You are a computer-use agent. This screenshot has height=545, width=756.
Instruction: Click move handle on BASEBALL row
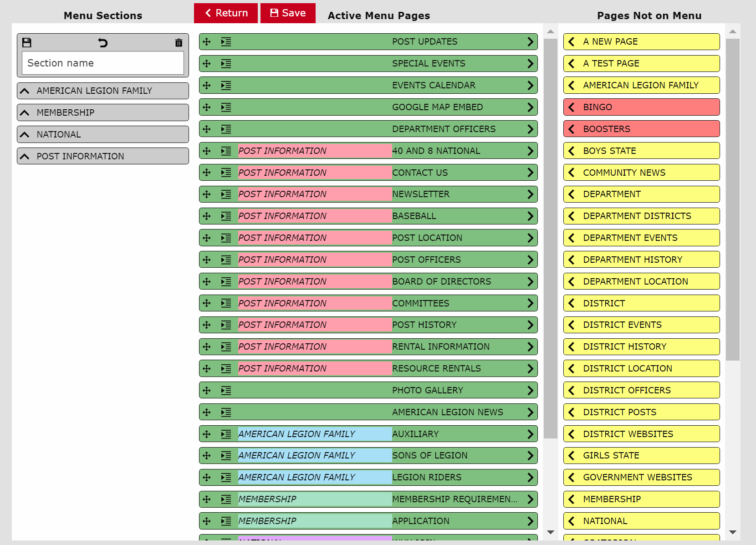[x=207, y=216]
